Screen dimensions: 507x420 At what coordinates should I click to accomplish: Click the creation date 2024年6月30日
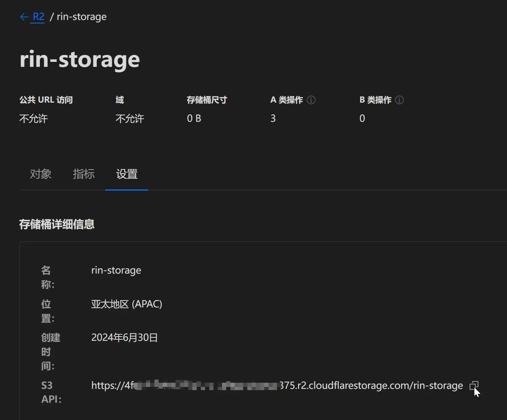point(124,337)
